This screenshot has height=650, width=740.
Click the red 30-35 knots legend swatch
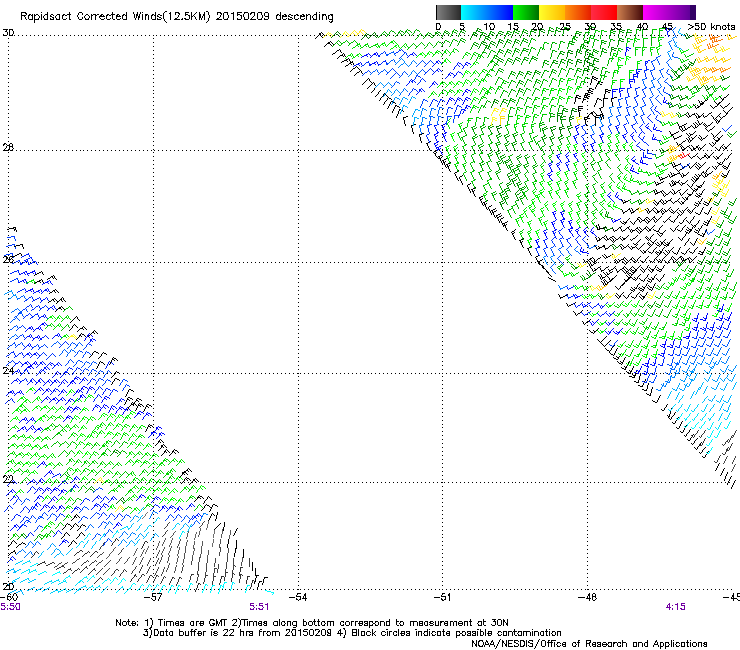[x=604, y=12]
